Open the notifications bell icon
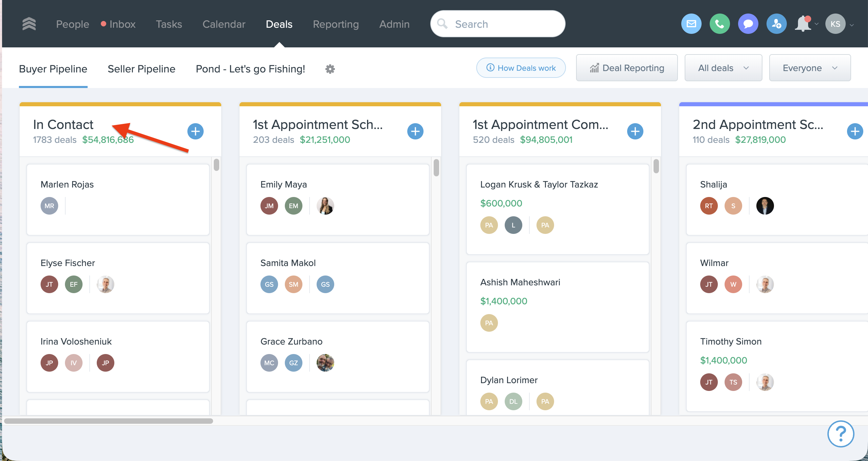The width and height of the screenshot is (868, 461). click(x=803, y=24)
